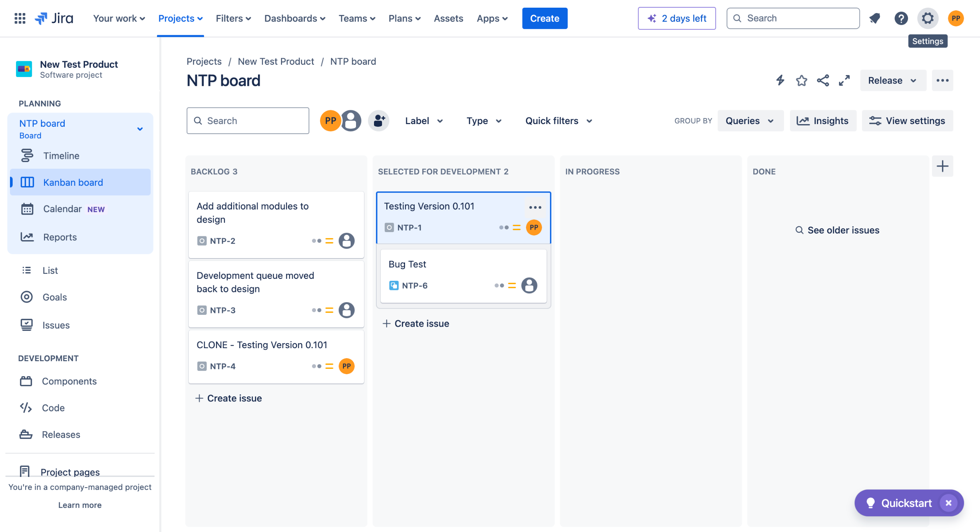Open Issues in sidebar

(80, 325)
